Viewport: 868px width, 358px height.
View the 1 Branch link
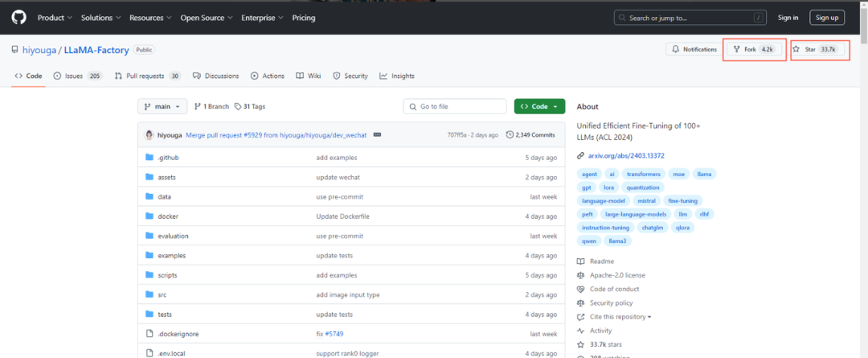211,106
